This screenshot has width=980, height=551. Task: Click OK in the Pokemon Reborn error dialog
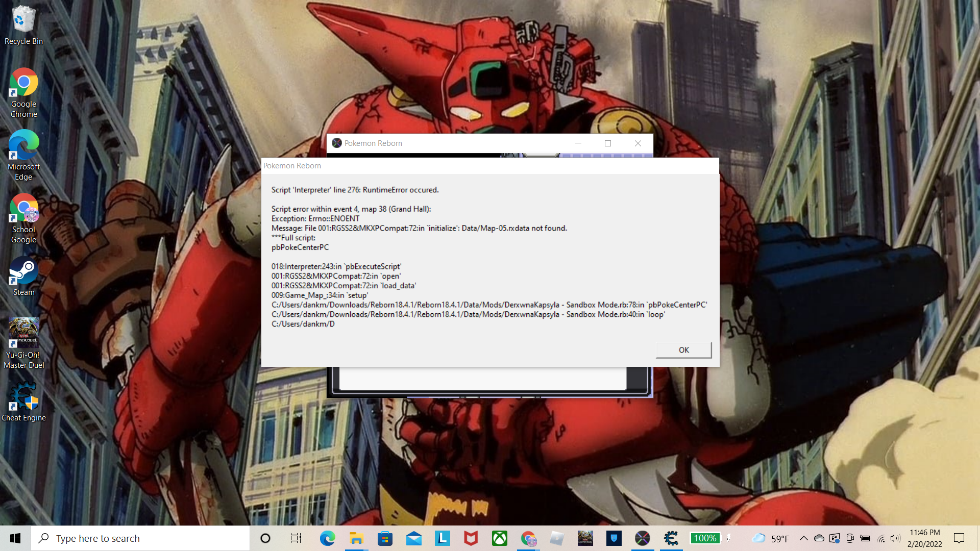(683, 350)
